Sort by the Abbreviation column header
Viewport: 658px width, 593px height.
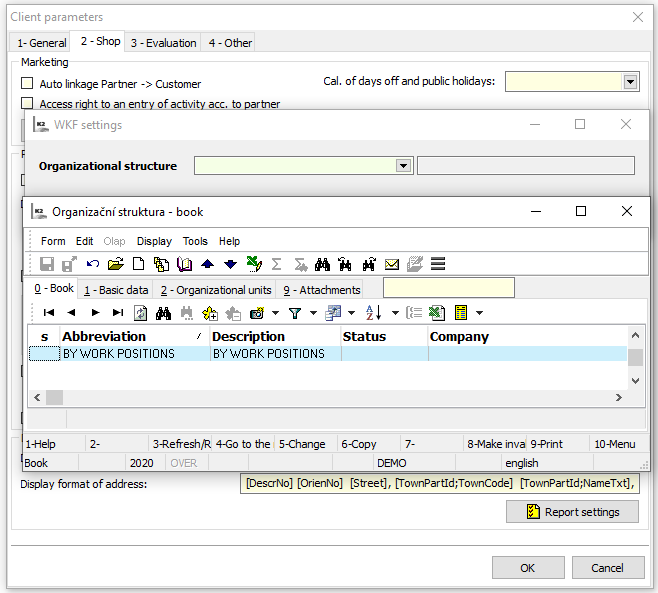click(134, 336)
